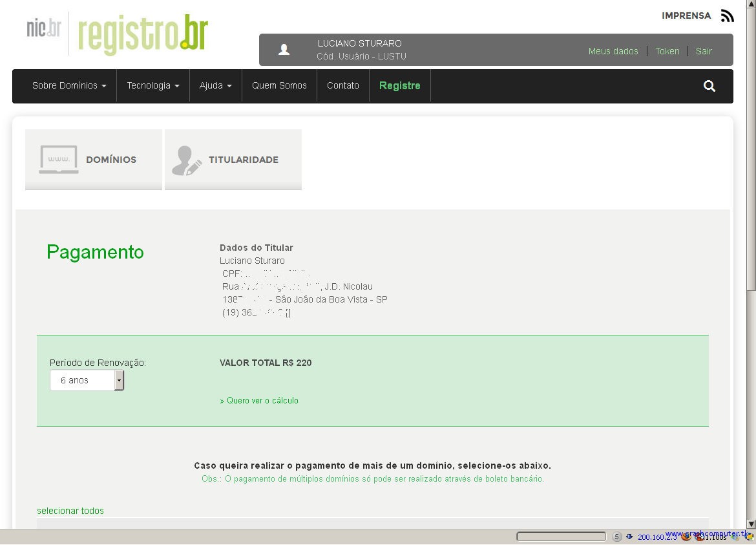Click the VALOR TOTAL R$ 220 text

(x=266, y=363)
